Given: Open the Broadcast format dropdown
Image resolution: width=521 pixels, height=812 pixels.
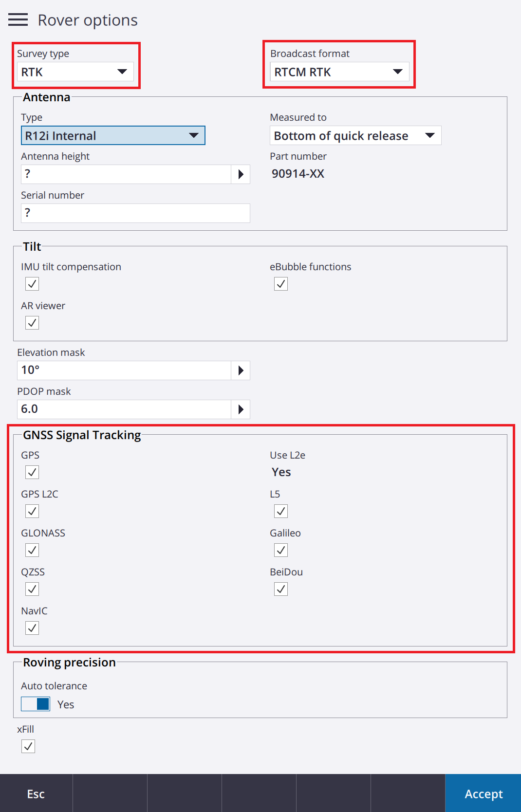Looking at the screenshot, I should pos(340,72).
